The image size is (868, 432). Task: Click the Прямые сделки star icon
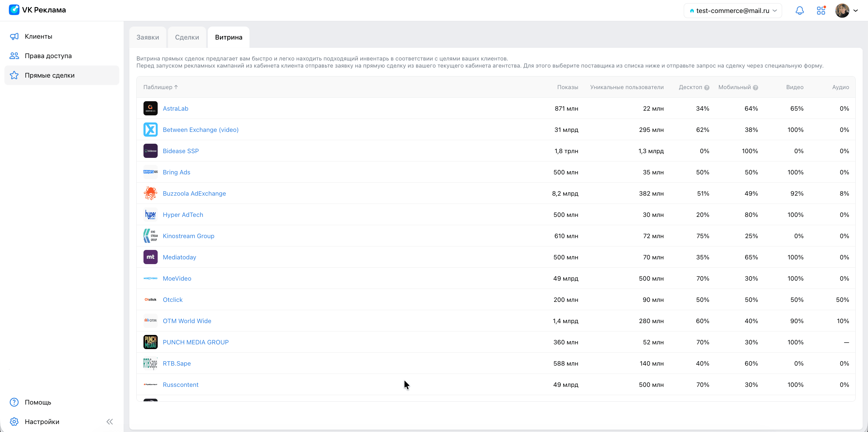click(14, 76)
